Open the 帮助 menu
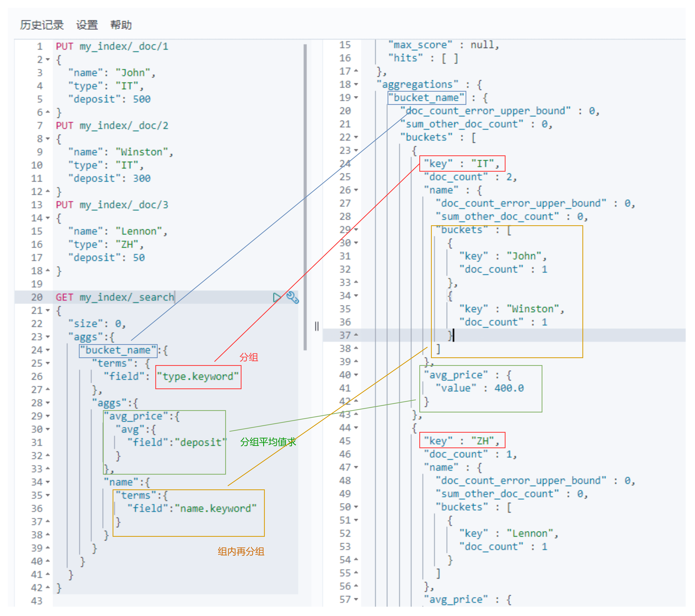695x616 pixels. (121, 25)
